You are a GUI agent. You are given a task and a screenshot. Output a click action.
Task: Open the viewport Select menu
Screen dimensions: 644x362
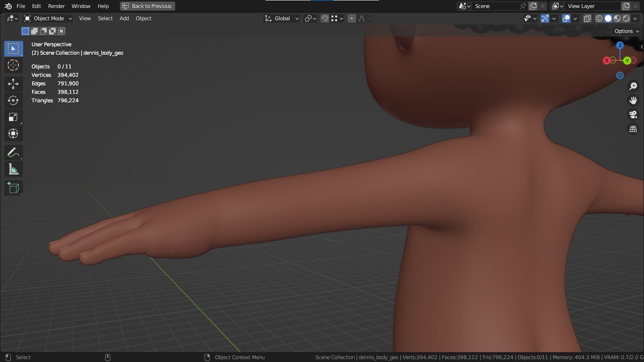(105, 18)
